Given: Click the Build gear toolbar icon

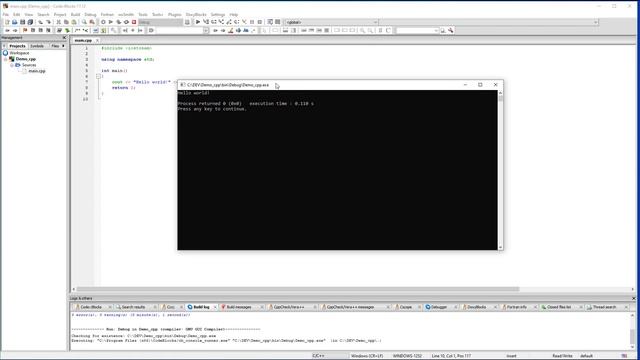Looking at the screenshot, I should [x=103, y=22].
